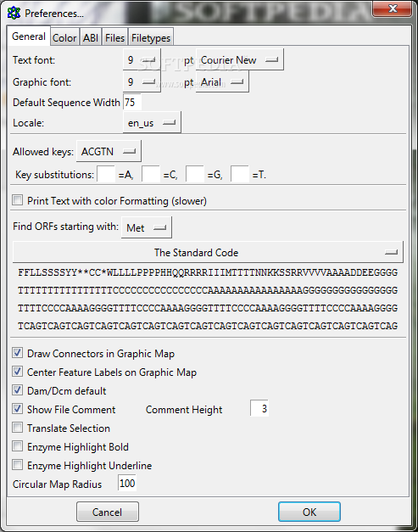Open the Courier New font dropdown
The image size is (418, 532).
tap(240, 60)
